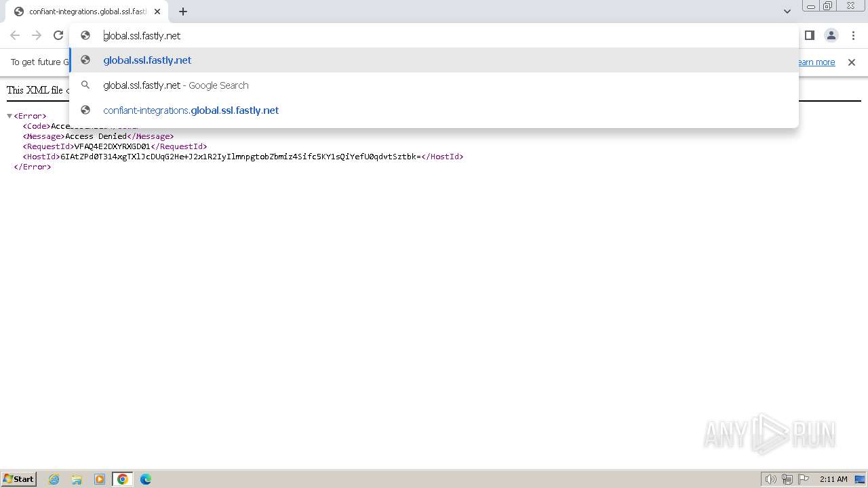Click search magnifier icon in suggestion row
The width and height of the screenshot is (868, 488).
85,85
